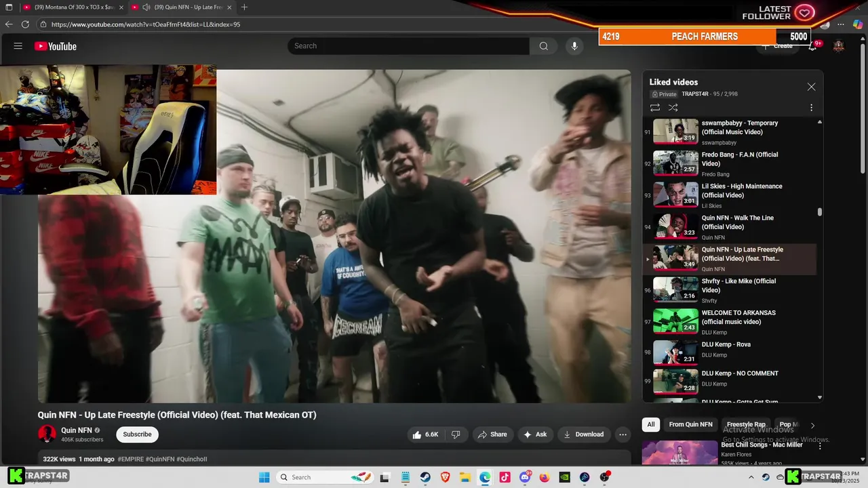This screenshot has height=488, width=868.
Task: Close the Quin NFN browser tab
Action: point(229,7)
